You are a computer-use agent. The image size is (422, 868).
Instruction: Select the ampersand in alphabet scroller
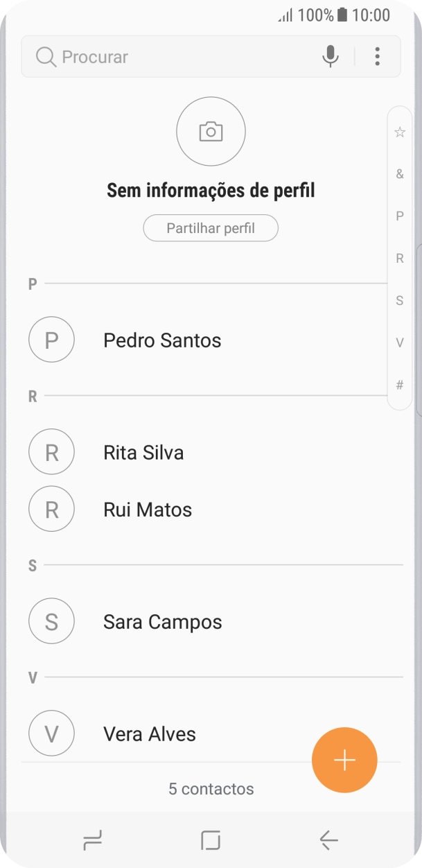400,174
